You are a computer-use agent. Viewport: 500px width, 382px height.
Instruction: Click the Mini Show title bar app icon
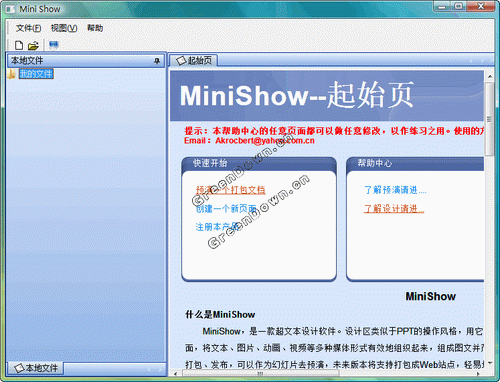pyautogui.click(x=11, y=9)
